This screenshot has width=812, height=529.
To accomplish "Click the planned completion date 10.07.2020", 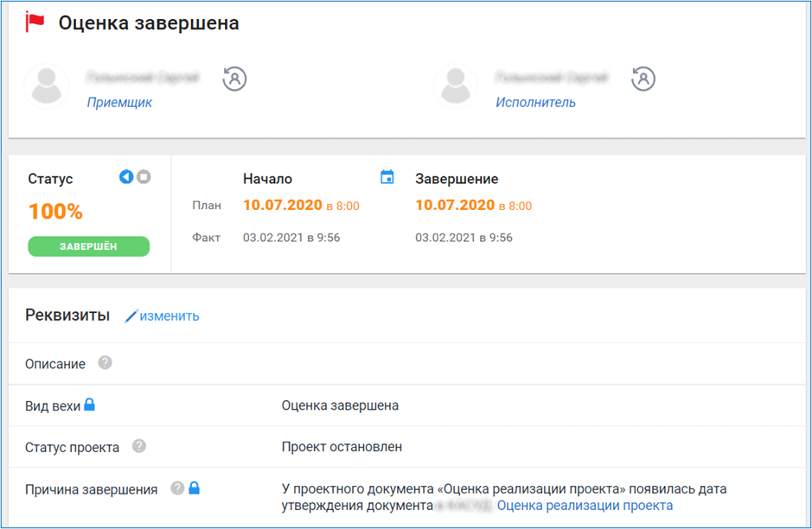I will [454, 206].
